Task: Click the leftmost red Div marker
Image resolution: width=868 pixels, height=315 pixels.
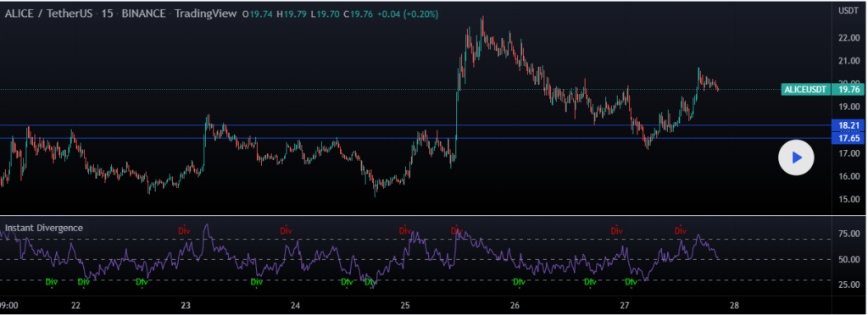Action: 184,230
